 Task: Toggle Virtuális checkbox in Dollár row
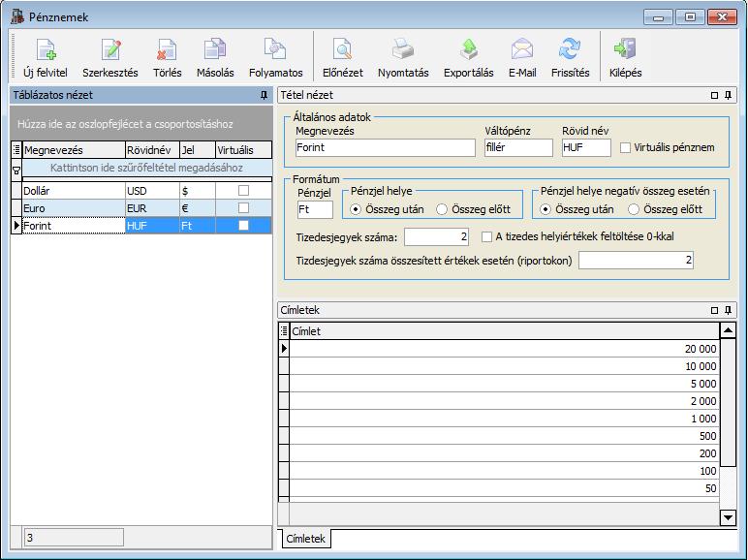point(243,190)
